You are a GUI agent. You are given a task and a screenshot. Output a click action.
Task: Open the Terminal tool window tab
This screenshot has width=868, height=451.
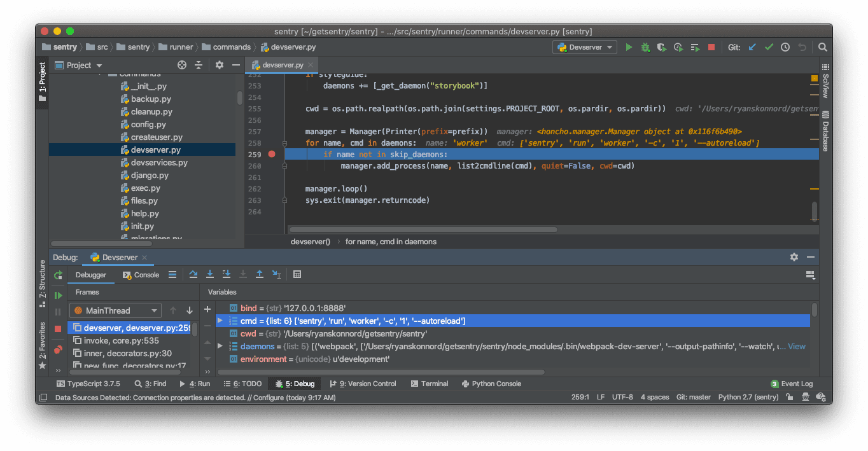point(430,384)
